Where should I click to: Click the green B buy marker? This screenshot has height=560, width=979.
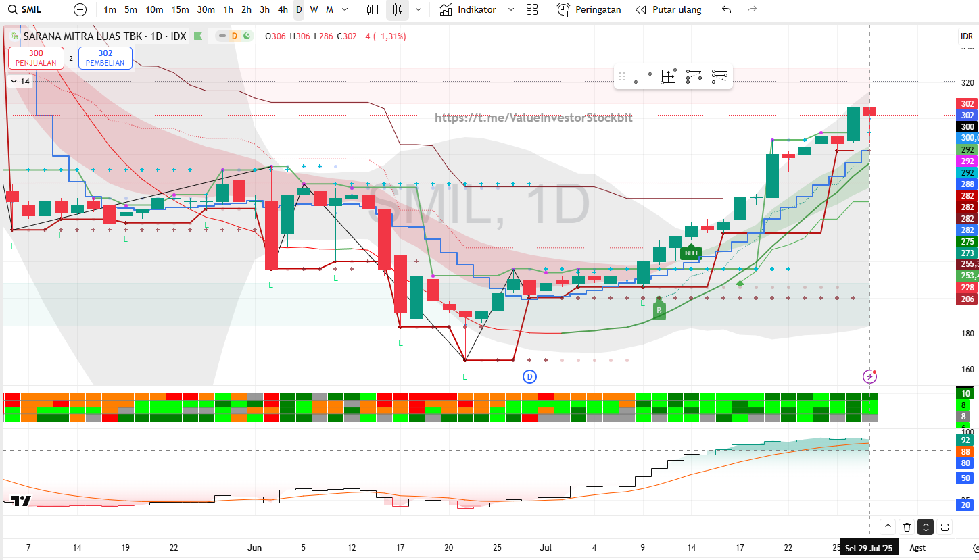(659, 311)
